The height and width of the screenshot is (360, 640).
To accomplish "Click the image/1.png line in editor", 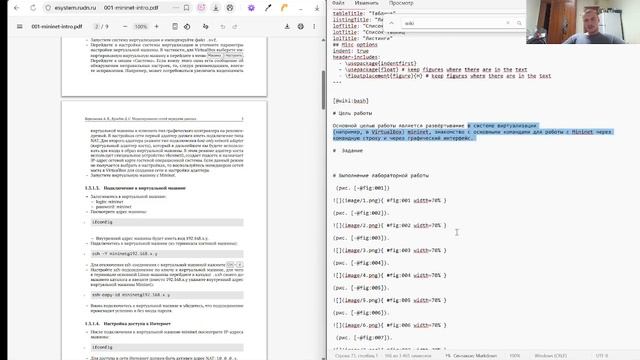I will pyautogui.click(x=389, y=200).
